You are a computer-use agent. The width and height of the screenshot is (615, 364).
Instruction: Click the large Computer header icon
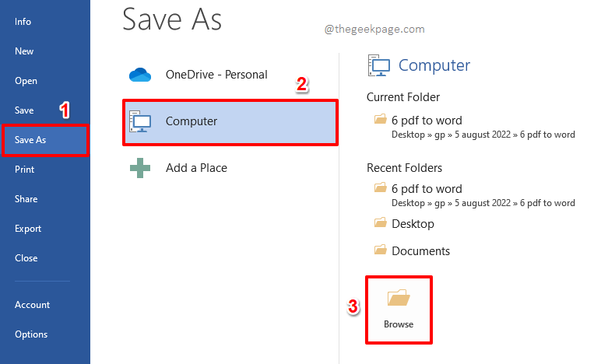380,65
